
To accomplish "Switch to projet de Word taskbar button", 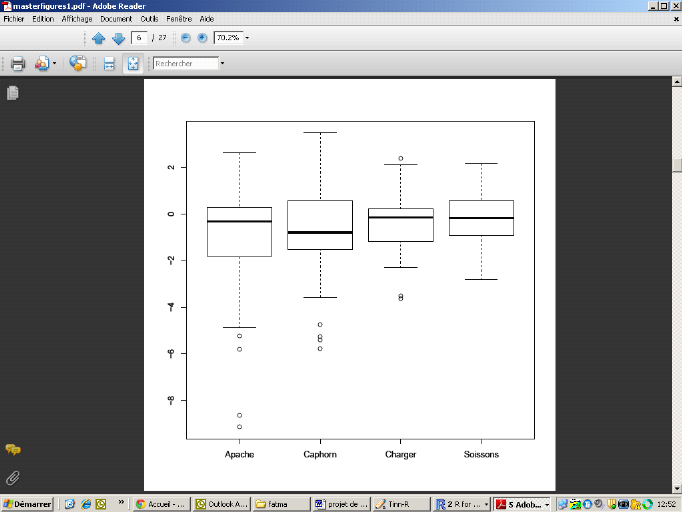I will [341, 504].
